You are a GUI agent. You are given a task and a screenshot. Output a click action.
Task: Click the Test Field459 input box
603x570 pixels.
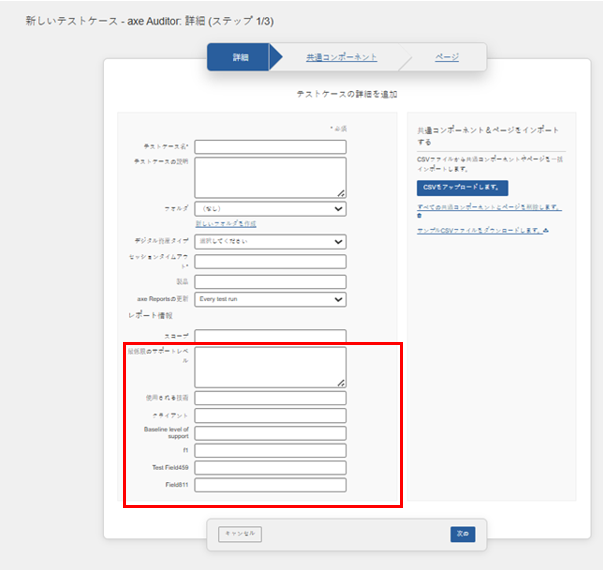(x=270, y=467)
